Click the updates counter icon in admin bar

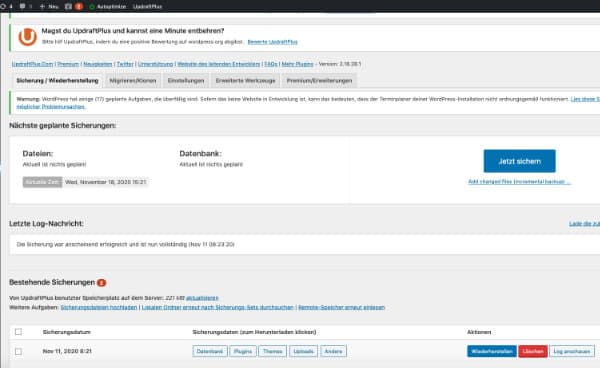tap(6, 6)
